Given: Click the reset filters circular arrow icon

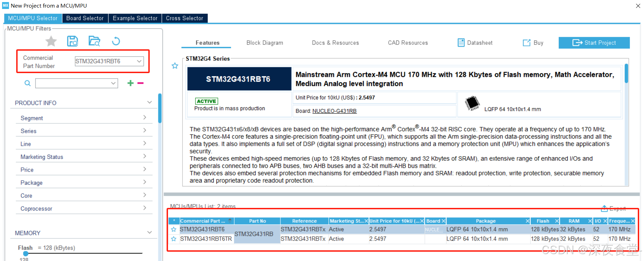Looking at the screenshot, I should [116, 41].
